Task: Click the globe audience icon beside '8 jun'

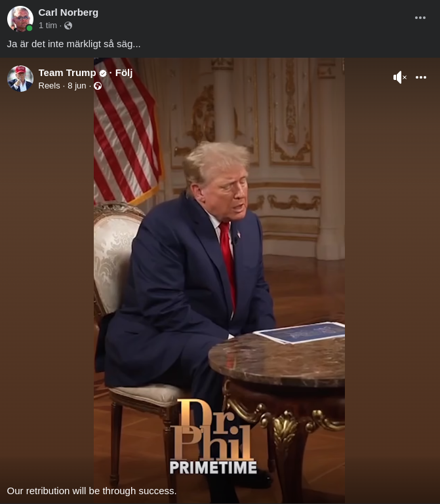Action: [98, 86]
